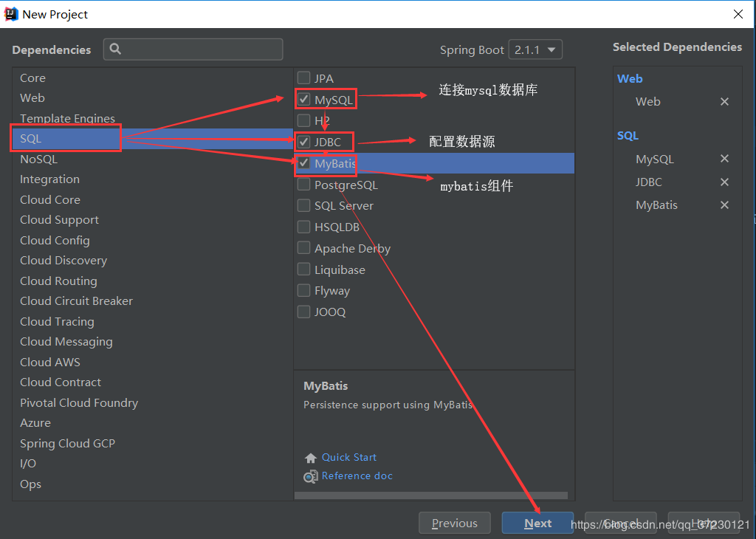The width and height of the screenshot is (756, 539).
Task: Tick the Flyway checkbox
Action: coord(303,290)
